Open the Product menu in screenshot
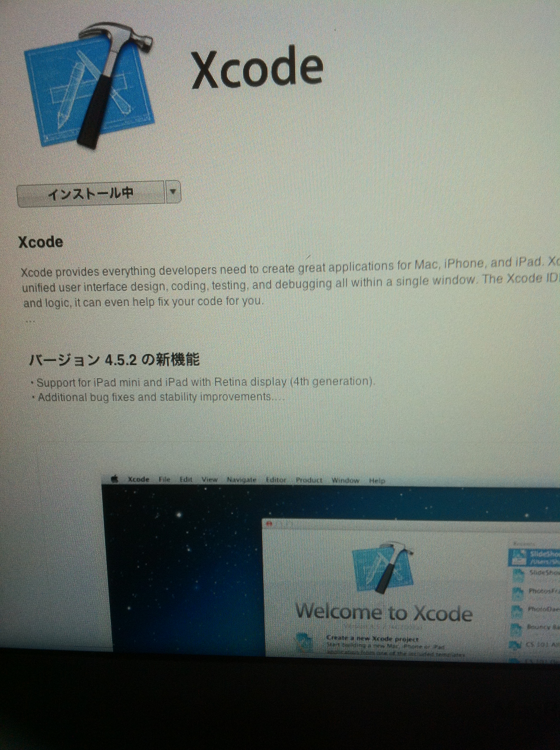 (x=309, y=480)
